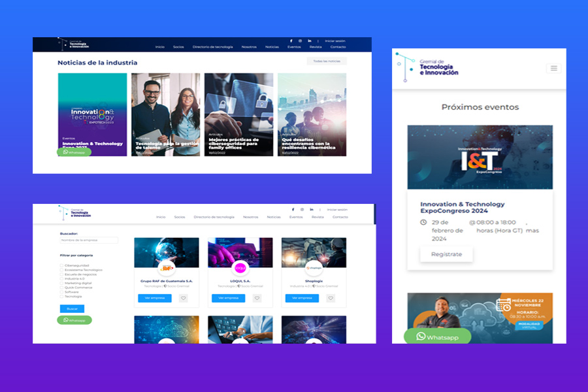Click Ver empresa for Grupo RAF de Guatemala
The height and width of the screenshot is (392, 588).
pyautogui.click(x=155, y=298)
